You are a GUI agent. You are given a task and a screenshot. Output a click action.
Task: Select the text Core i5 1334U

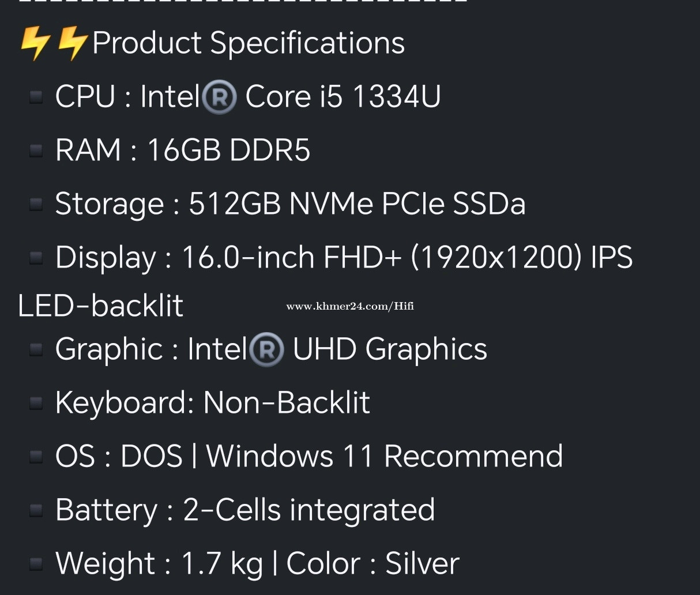tap(343, 96)
